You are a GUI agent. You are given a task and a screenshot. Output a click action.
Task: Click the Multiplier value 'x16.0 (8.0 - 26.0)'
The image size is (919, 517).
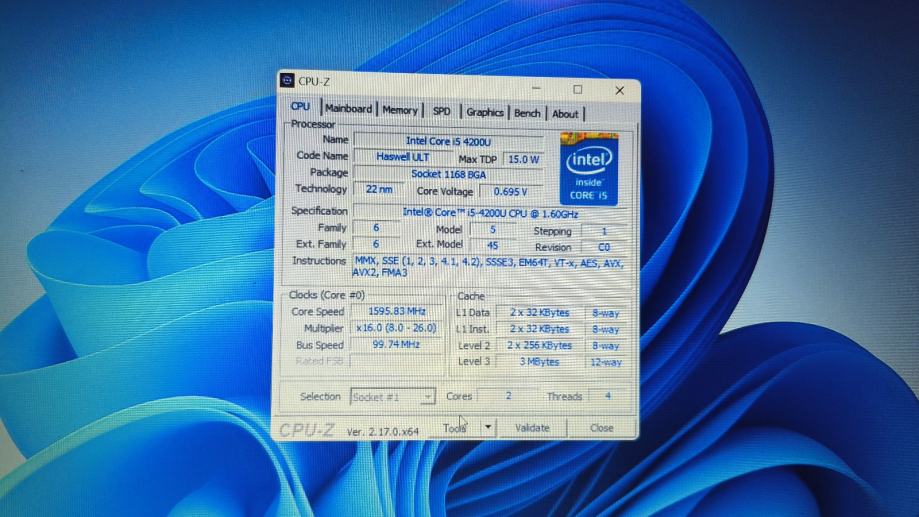click(x=396, y=328)
